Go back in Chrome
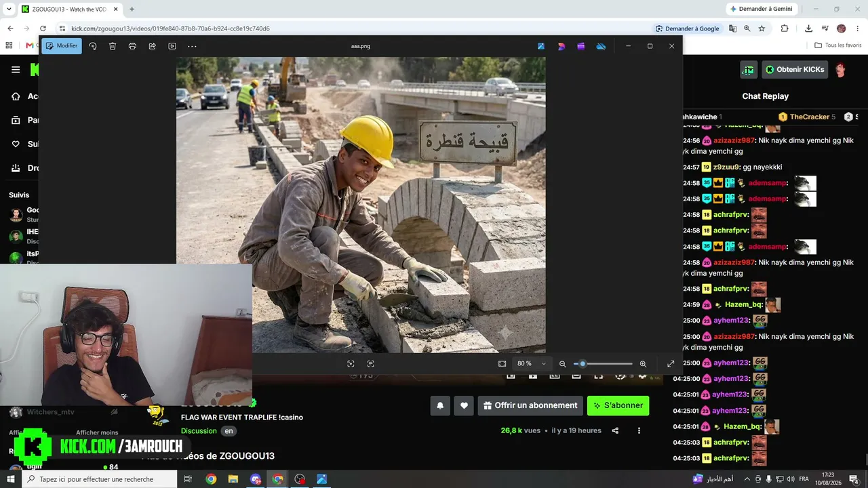868x488 pixels. click(x=10, y=28)
